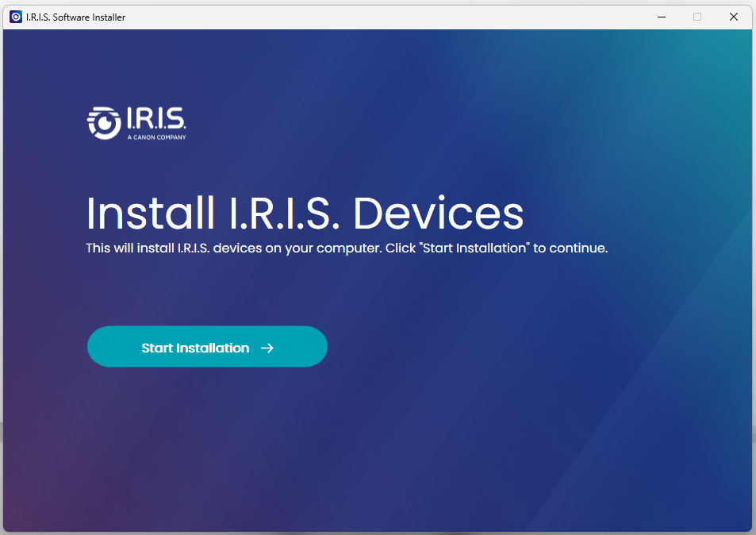Click the I.R.I.S. app icon in title bar

point(15,17)
